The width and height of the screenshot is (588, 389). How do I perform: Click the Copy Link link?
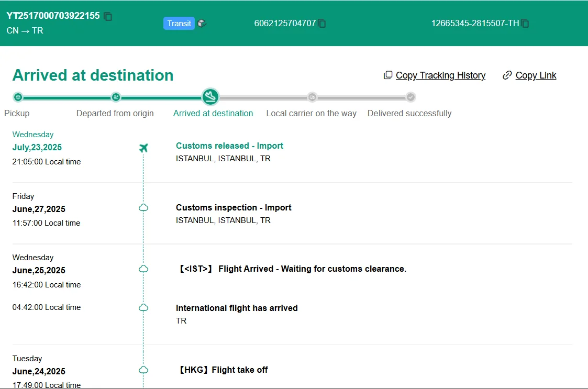coord(535,75)
